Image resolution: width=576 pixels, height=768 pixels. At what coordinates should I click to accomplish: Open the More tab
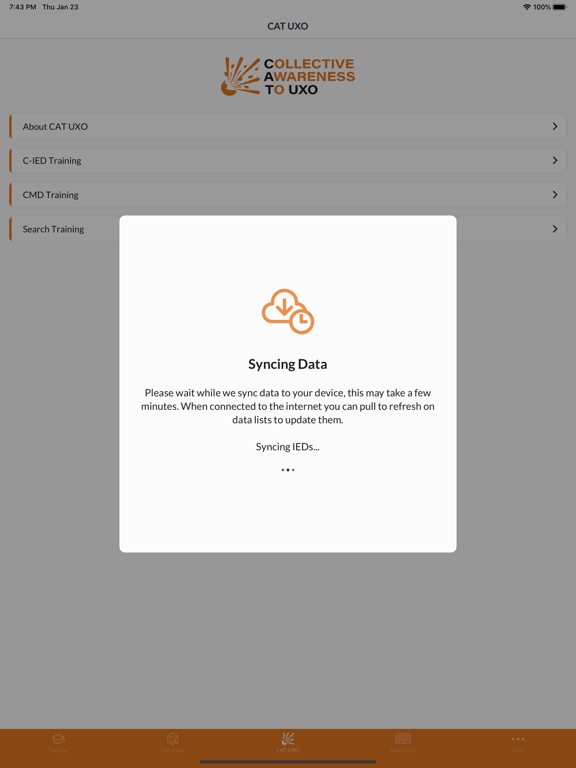[518, 743]
